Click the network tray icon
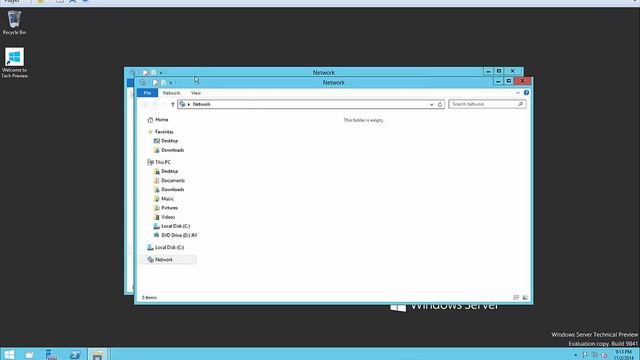Screen dimensions: 640x360 tap(595, 355)
